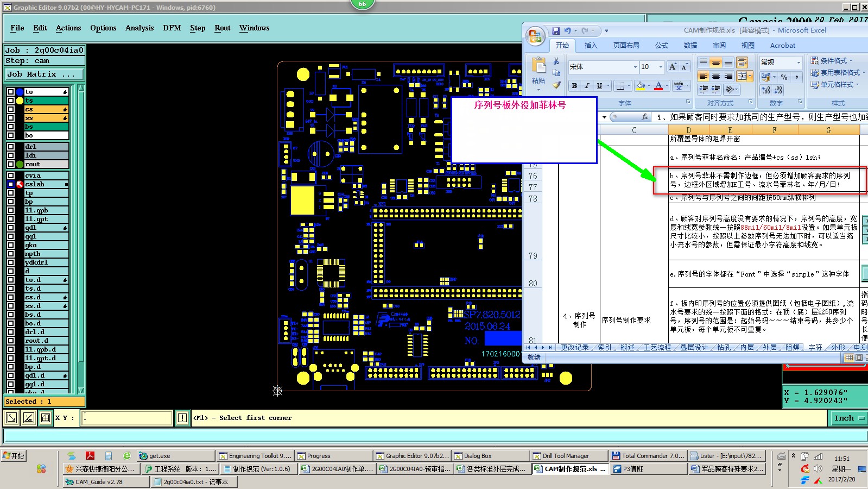868x489 pixels.
Task: Click the middle vertical align icon
Action: [716, 62]
